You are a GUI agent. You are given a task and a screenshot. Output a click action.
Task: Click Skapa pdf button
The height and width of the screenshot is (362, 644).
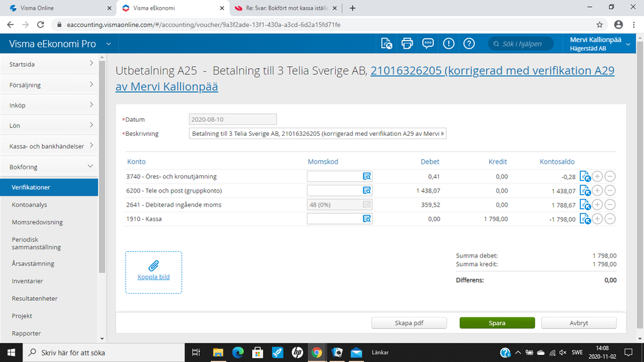point(409,323)
